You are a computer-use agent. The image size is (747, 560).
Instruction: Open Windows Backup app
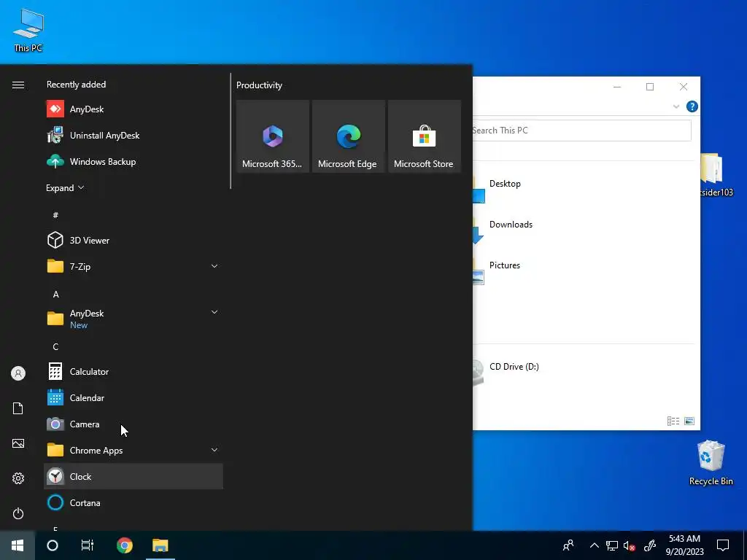coord(133,161)
